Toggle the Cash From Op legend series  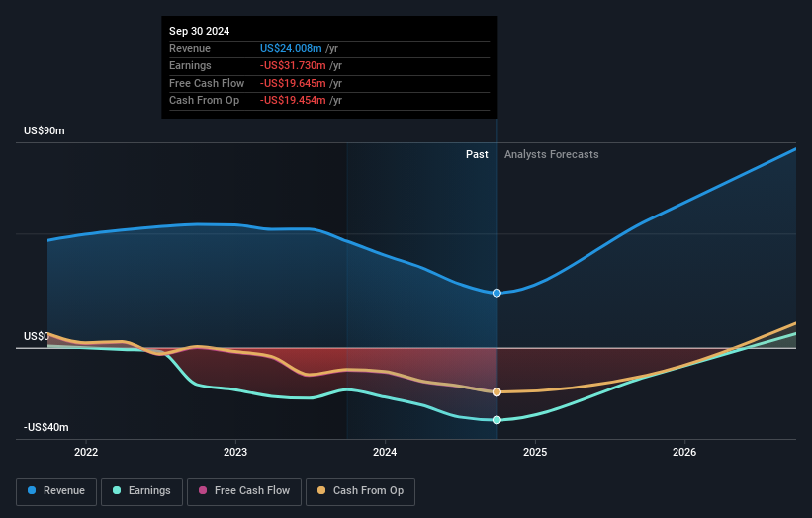(x=360, y=491)
